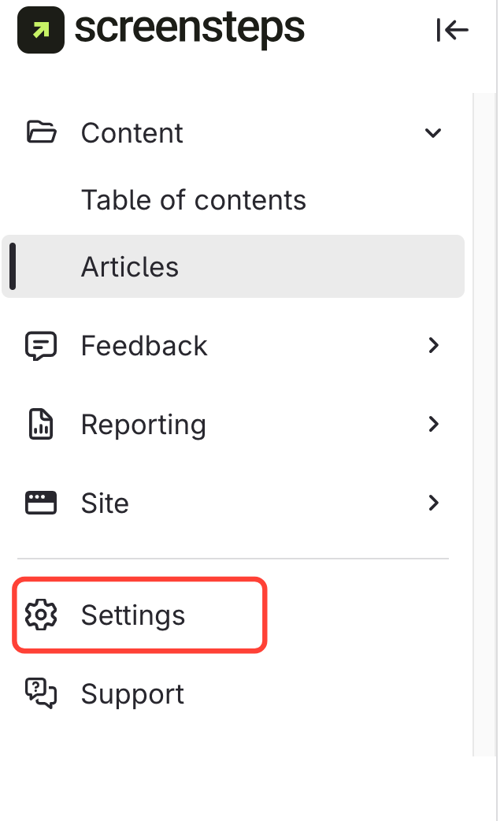504x821 pixels.
Task: Click the Settings gear icon
Action: [x=41, y=615]
